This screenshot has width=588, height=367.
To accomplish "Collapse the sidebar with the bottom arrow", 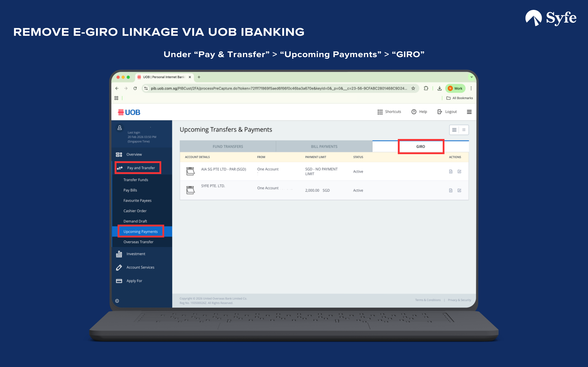I will click(x=117, y=301).
